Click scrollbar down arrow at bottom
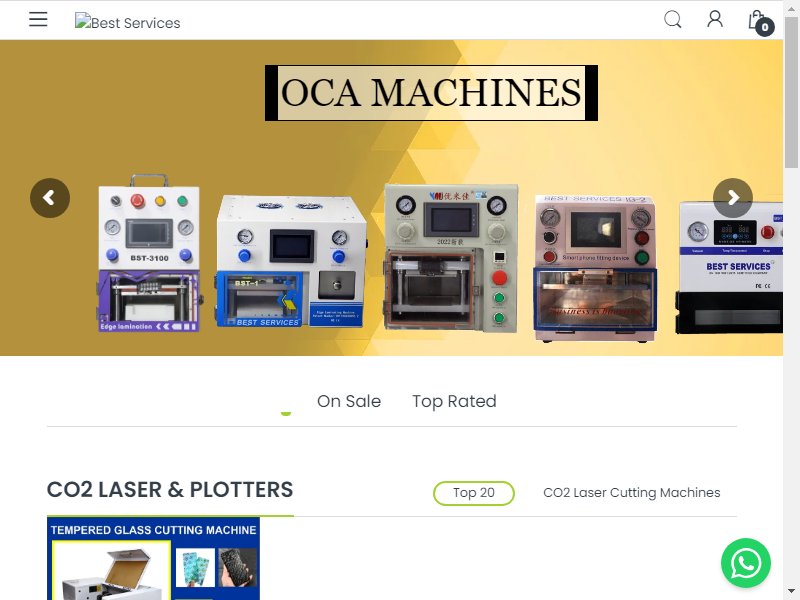 [x=791, y=592]
